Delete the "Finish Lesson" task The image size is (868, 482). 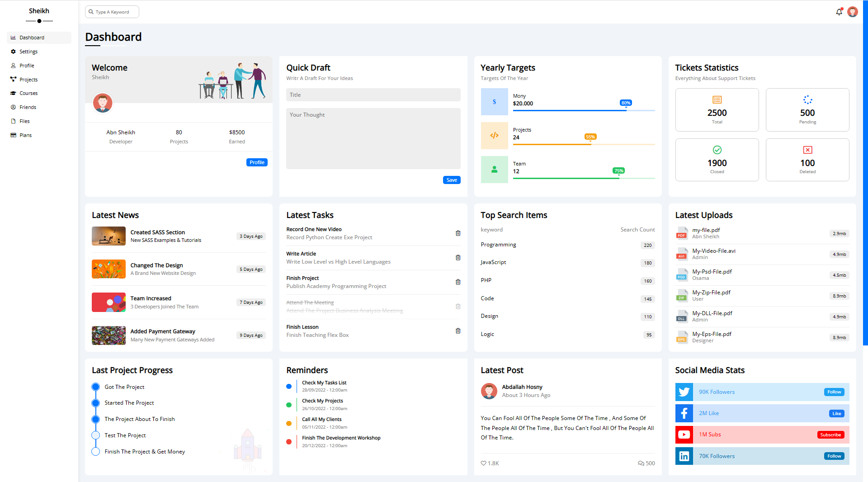pyautogui.click(x=458, y=331)
